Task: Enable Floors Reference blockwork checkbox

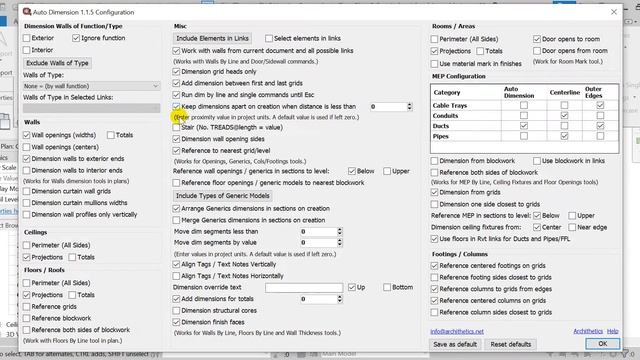Action: [27, 318]
